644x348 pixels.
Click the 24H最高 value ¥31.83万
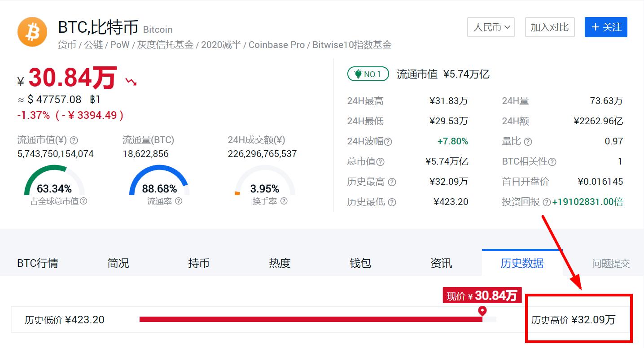(449, 101)
